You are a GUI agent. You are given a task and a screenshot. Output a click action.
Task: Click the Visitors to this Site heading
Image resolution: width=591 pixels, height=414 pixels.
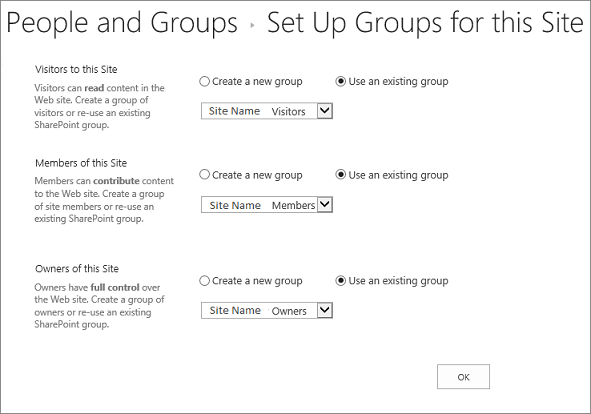76,69
